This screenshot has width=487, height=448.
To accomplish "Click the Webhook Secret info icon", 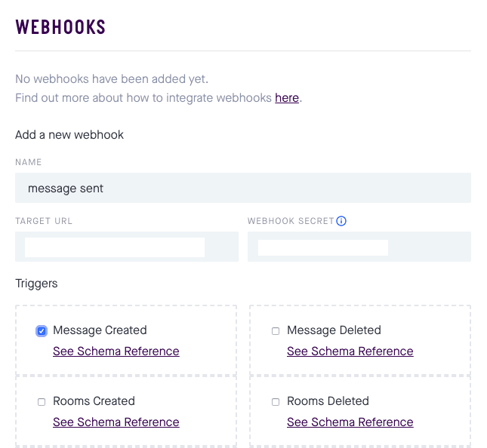I will pyautogui.click(x=341, y=221).
